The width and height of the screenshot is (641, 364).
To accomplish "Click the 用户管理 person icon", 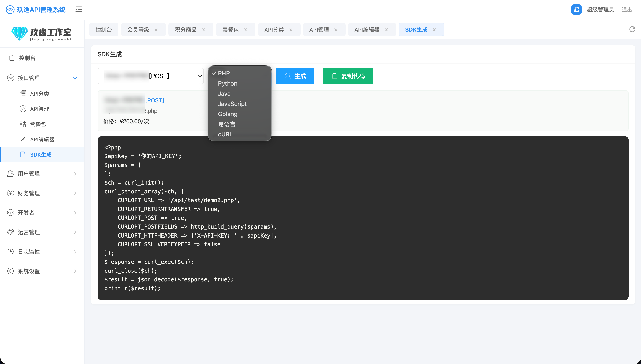I will tap(11, 174).
